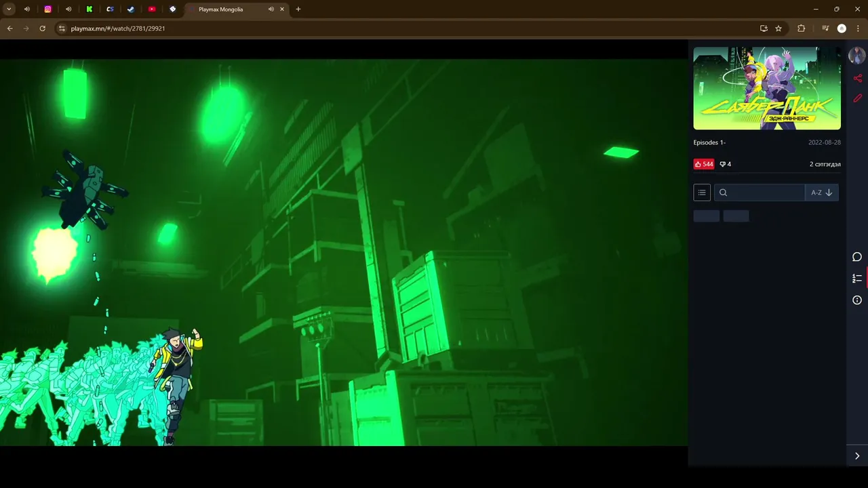
Task: Click the episode search field
Action: (x=759, y=192)
